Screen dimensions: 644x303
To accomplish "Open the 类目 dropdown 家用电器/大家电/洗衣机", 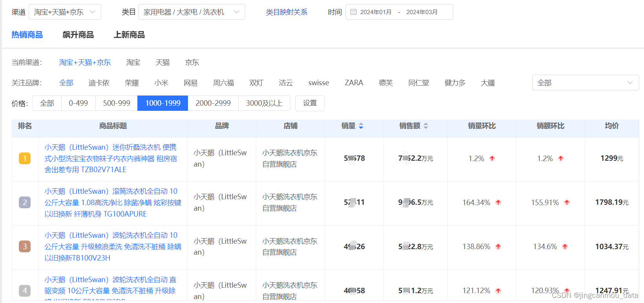I will (x=192, y=12).
